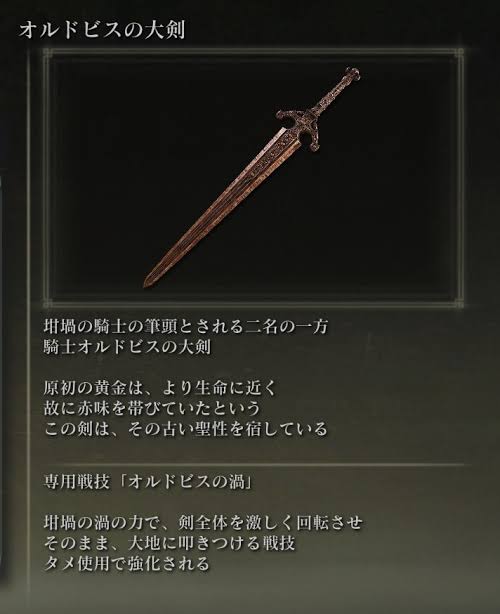Click the line タメ使用で強化される
This screenshot has width=500, height=614.
pyautogui.click(x=127, y=563)
